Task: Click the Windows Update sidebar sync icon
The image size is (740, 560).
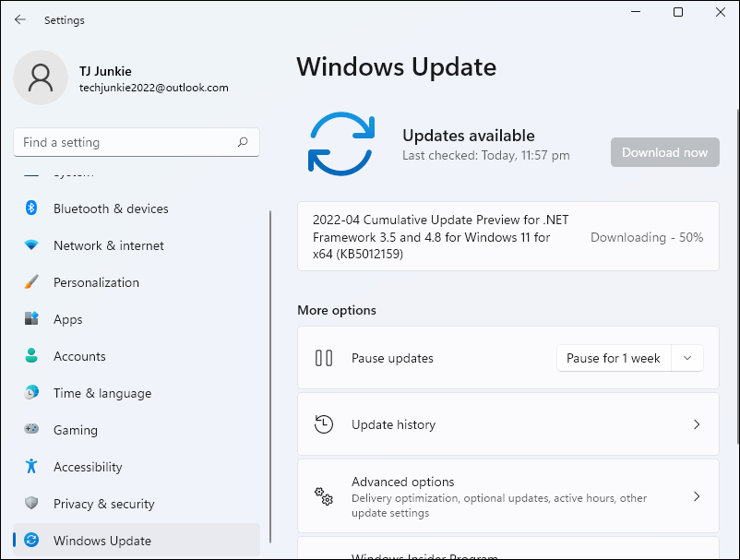Action: tap(31, 540)
